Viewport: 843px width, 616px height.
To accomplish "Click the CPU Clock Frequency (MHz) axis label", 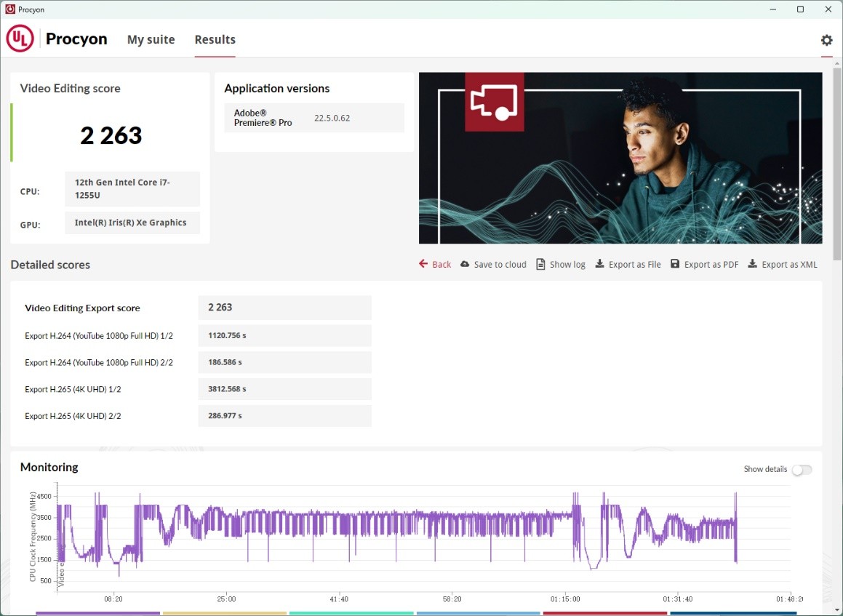I will pyautogui.click(x=33, y=537).
